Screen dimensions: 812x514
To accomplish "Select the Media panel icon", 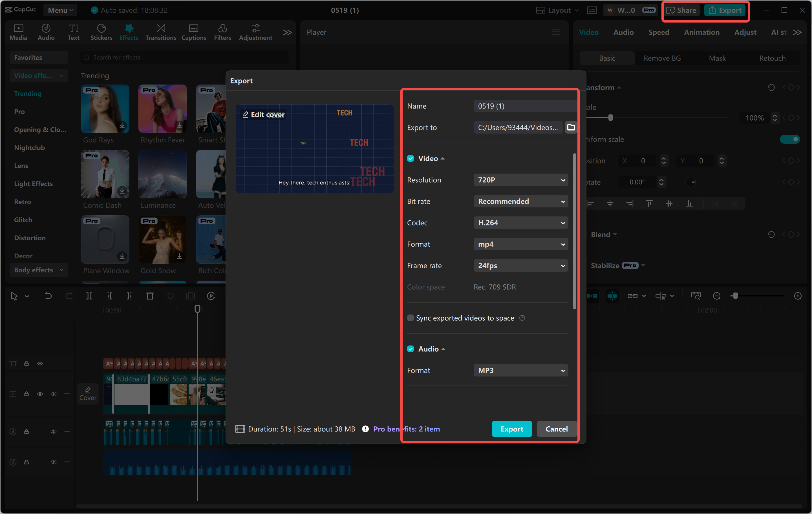I will click(x=18, y=32).
